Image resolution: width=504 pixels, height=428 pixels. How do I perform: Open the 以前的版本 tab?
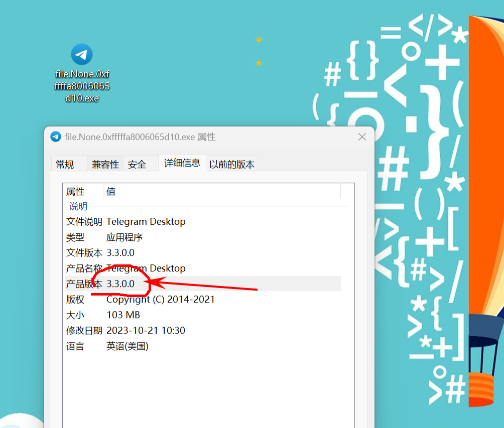231,164
